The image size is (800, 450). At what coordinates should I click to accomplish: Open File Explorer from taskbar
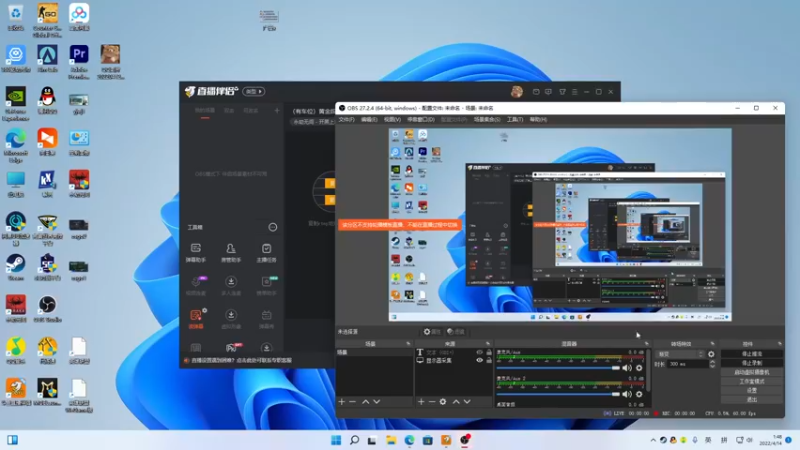pyautogui.click(x=391, y=440)
